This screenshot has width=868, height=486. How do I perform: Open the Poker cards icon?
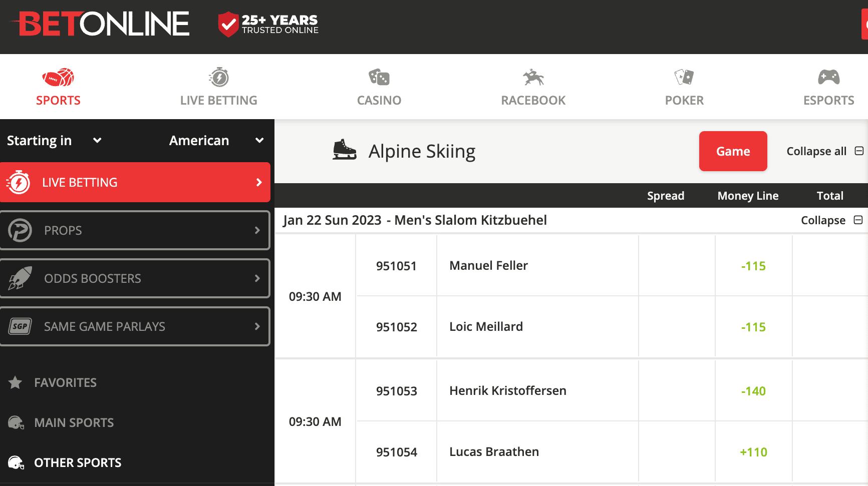(684, 78)
